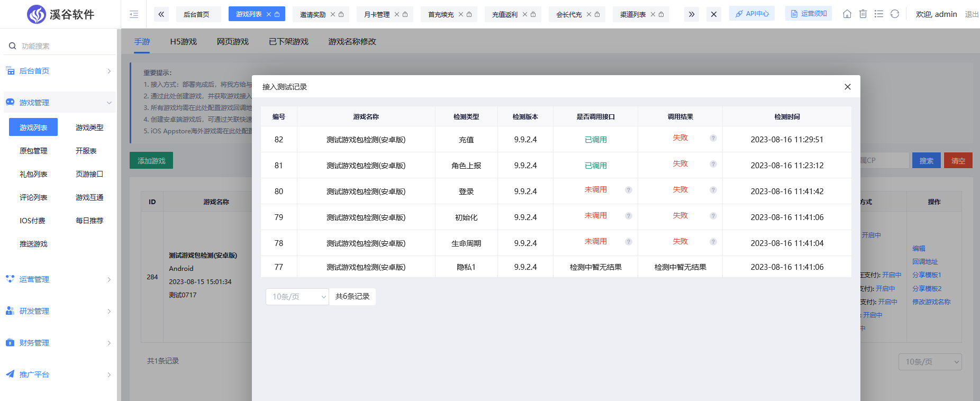Lock the 邀请奖励 tab icon
The image size is (980, 401).
[x=341, y=14]
